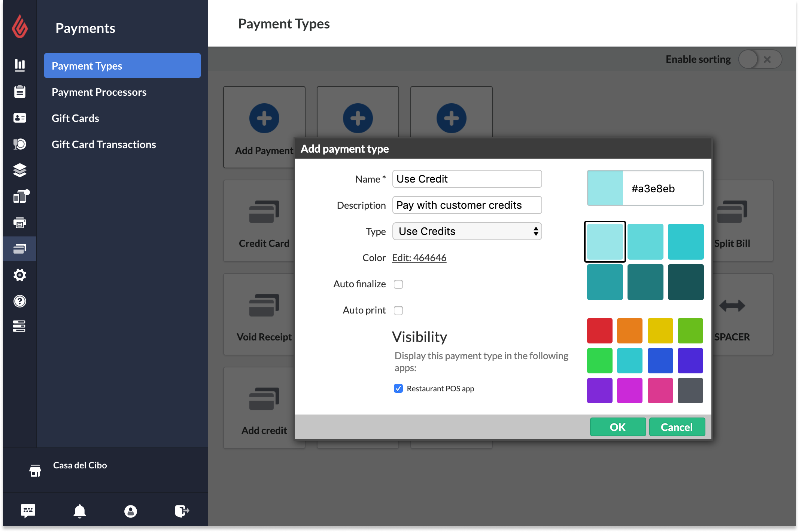The image size is (799, 532).
Task: Select the light cyan color swatch
Action: pyautogui.click(x=605, y=241)
